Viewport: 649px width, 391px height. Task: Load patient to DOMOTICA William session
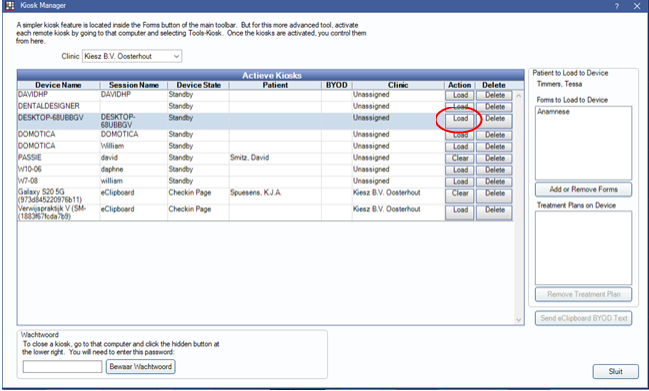click(x=459, y=146)
